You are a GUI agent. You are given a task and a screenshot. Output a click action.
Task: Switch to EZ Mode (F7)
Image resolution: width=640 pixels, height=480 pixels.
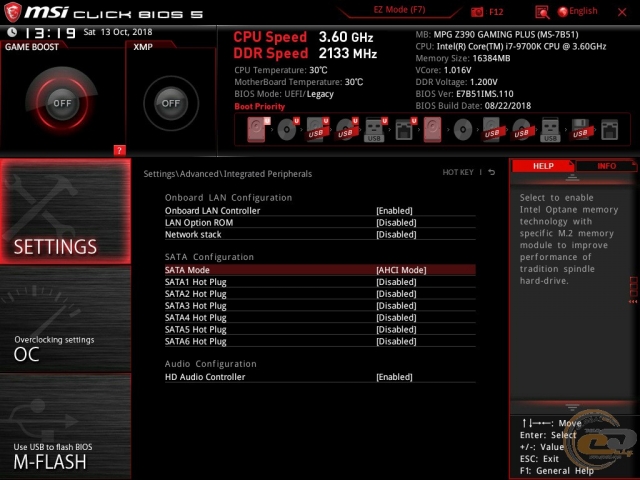399,10
